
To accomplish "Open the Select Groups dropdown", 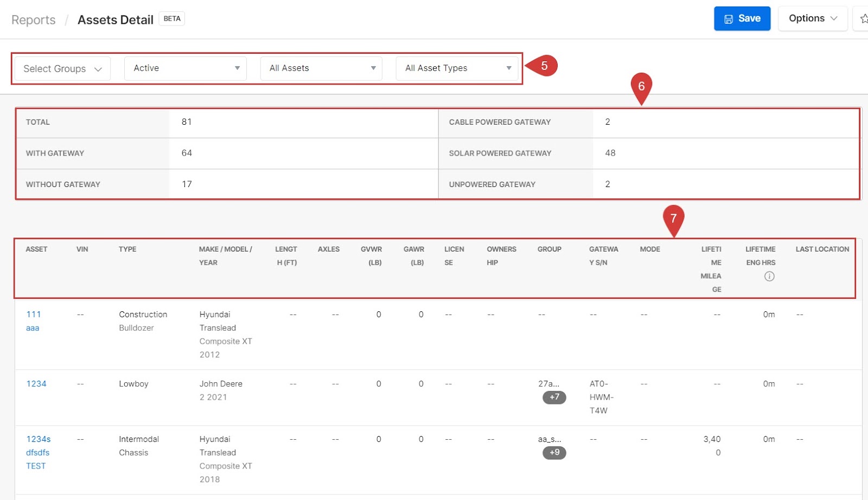I will coord(62,69).
